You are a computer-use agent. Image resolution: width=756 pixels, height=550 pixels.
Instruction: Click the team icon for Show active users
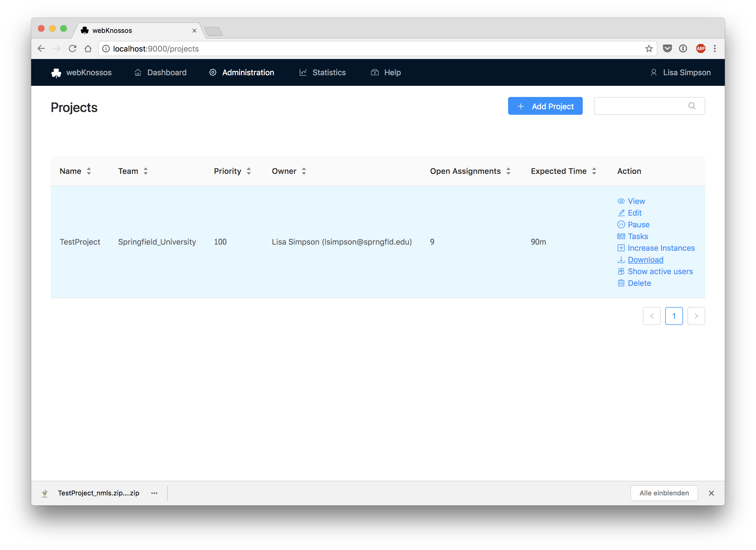(x=621, y=271)
